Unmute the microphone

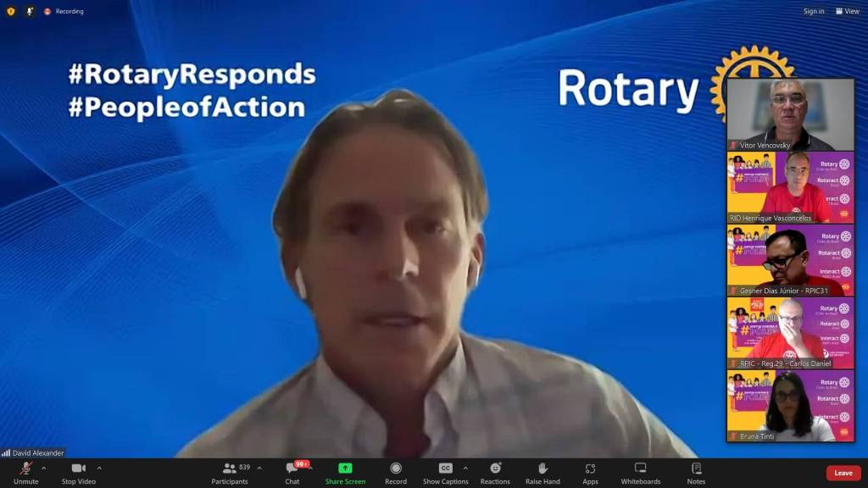click(25, 472)
